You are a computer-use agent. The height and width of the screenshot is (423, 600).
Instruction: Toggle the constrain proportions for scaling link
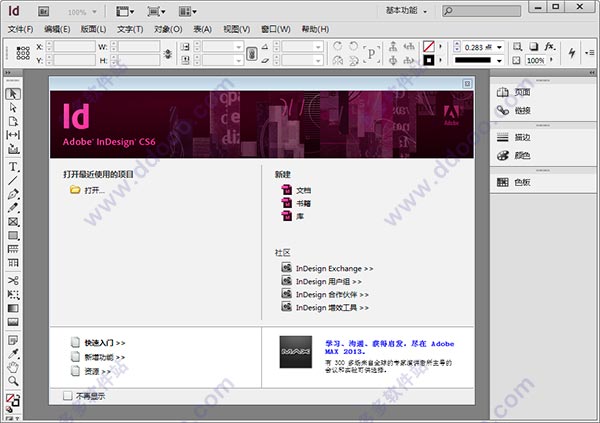click(251, 54)
